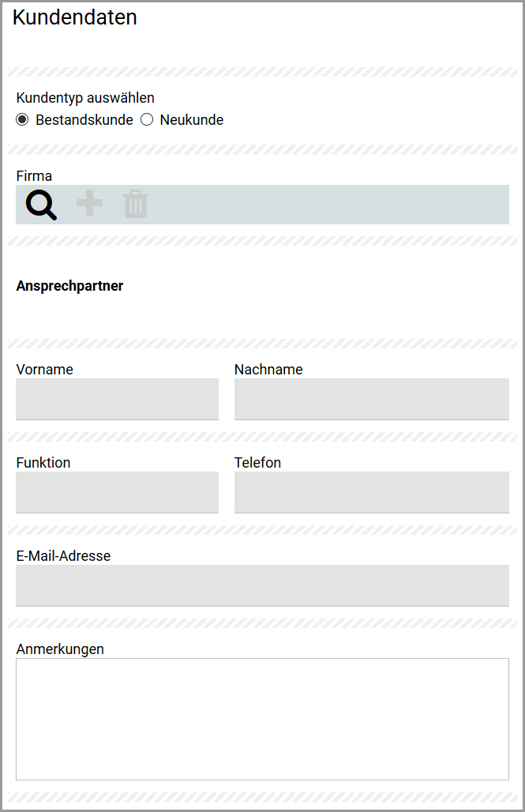Viewport: 525px width, 812px height.
Task: Click the E-Mail-Adresse input field
Action: point(262,585)
